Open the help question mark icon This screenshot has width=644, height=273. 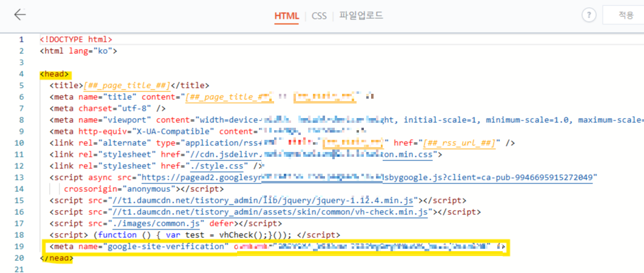(589, 16)
